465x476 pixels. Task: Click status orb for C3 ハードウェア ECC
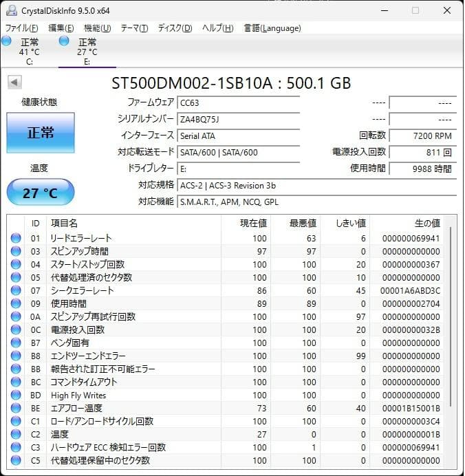pos(16,447)
